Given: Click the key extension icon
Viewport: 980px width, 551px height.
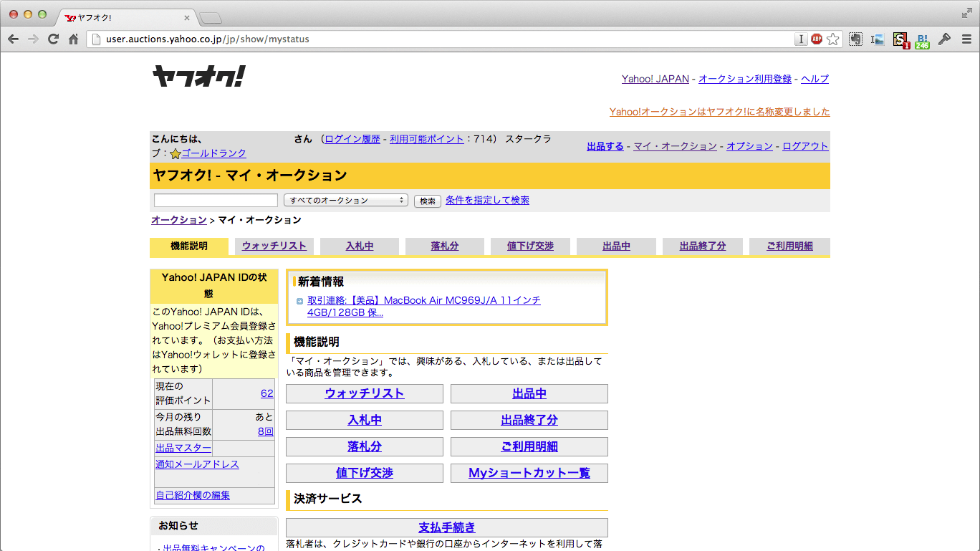Looking at the screenshot, I should point(945,39).
